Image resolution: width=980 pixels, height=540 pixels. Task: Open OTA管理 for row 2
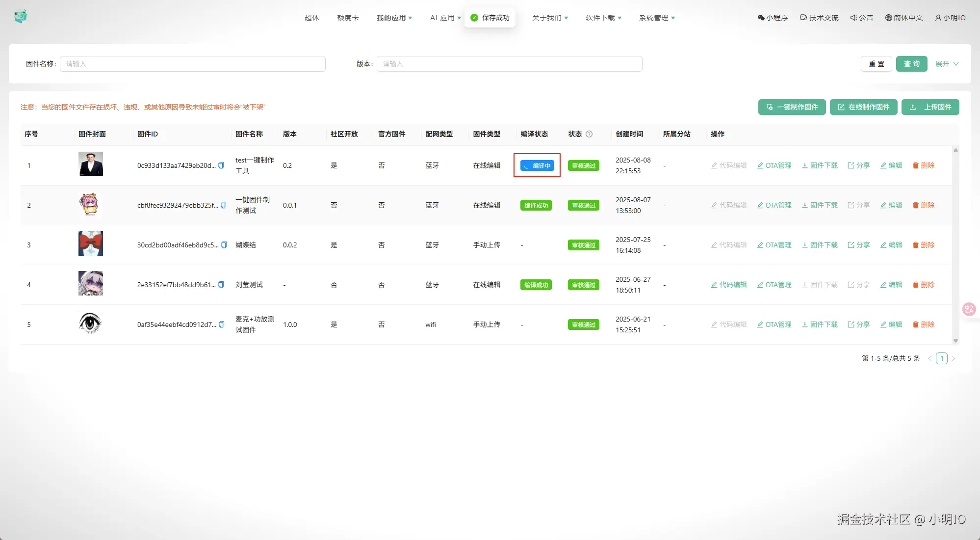(774, 205)
